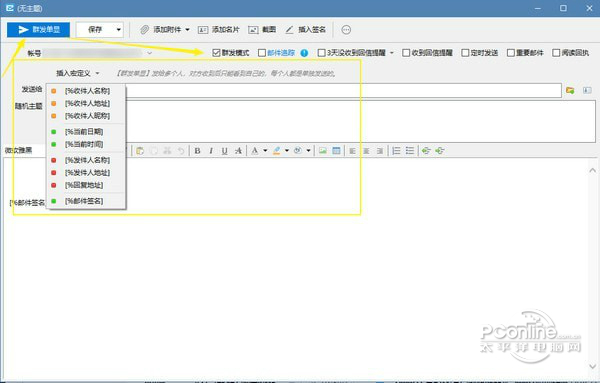Viewport: 600px width, 383px height.
Task: Click the insert image icon
Action: [x=323, y=151]
